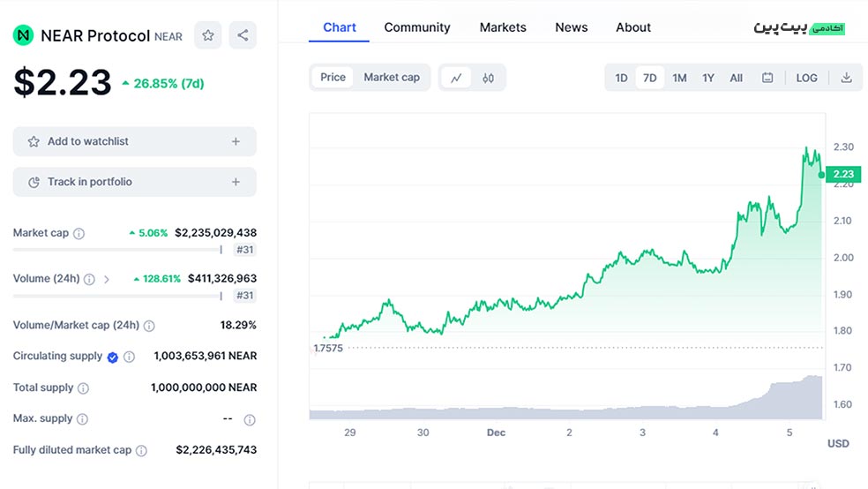This screenshot has width=868, height=489.
Task: Open the Markets tab
Action: (503, 27)
